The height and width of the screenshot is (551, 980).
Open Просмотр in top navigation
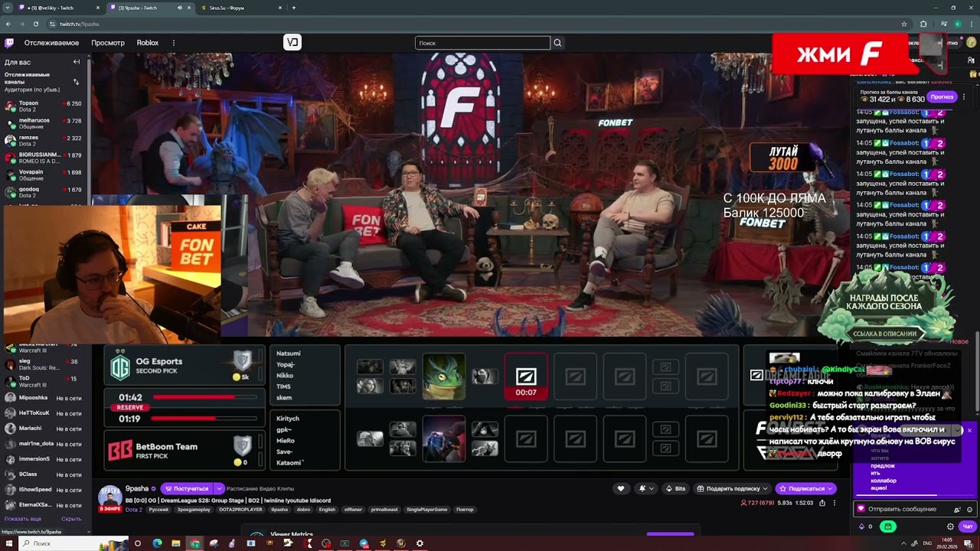(x=108, y=43)
